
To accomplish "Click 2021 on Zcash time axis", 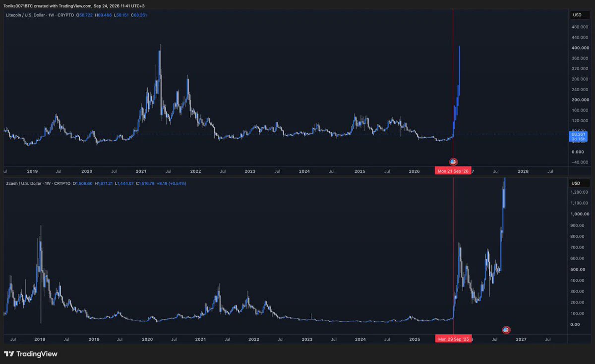I will pyautogui.click(x=201, y=339).
